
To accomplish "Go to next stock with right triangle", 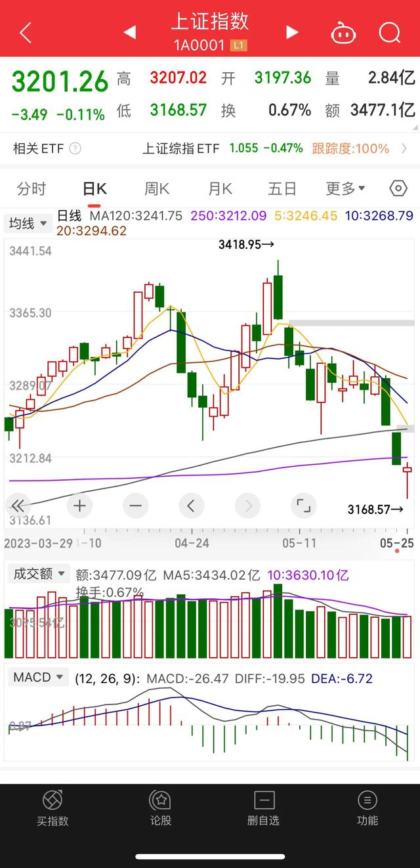I will [292, 32].
